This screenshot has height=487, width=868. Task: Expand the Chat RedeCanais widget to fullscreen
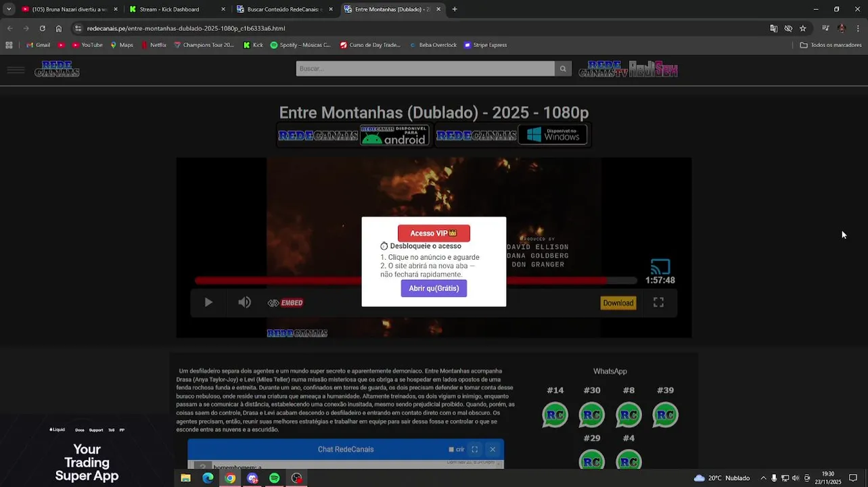click(474, 449)
